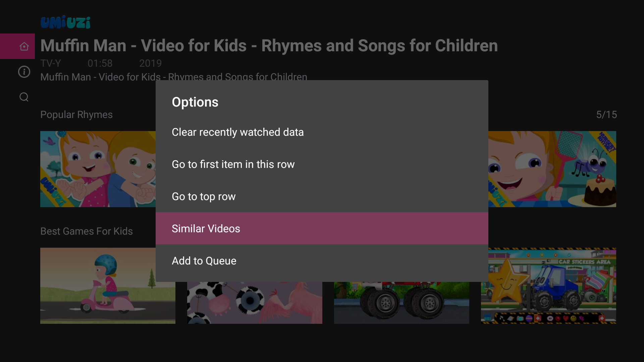This screenshot has width=644, height=362.
Task: Select Clear recently watched data
Action: coord(237,132)
